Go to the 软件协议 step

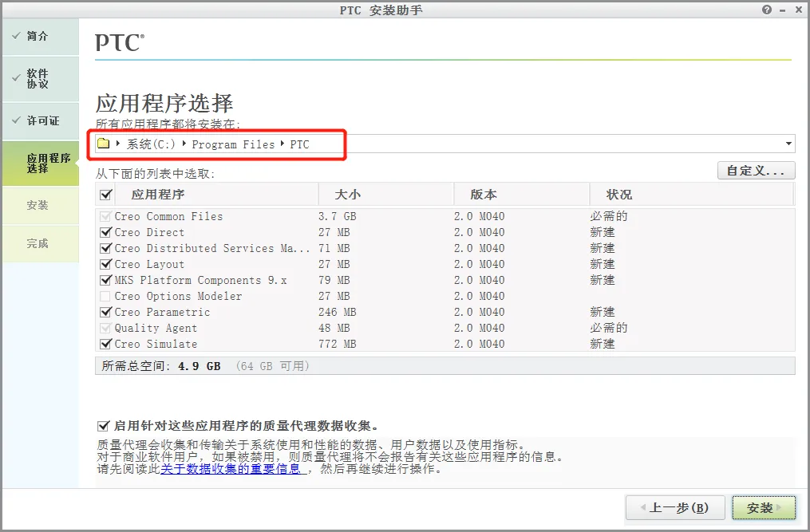tap(41, 78)
